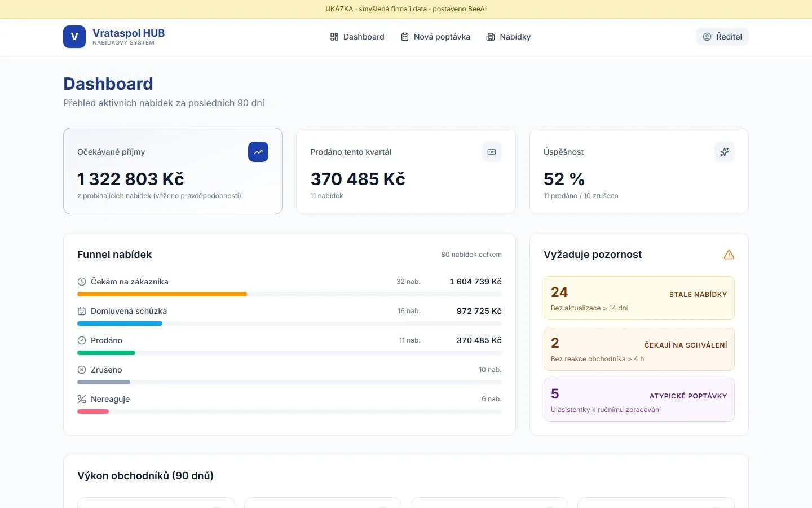Image resolution: width=812 pixels, height=508 pixels.
Task: Open the Nová poptávka nav item
Action: (x=435, y=37)
